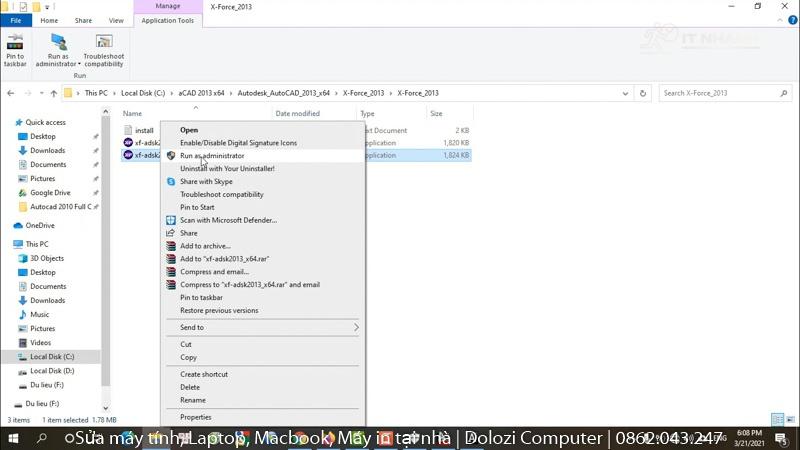Click the Help question mark icon
This screenshot has height=450, width=800.
tap(792, 20)
